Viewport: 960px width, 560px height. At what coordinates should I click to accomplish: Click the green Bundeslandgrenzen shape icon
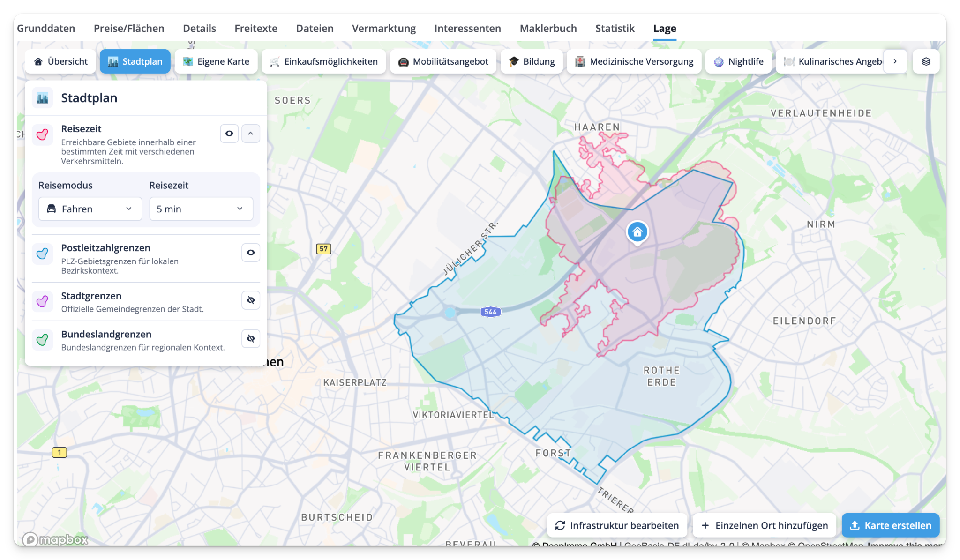pyautogui.click(x=43, y=340)
